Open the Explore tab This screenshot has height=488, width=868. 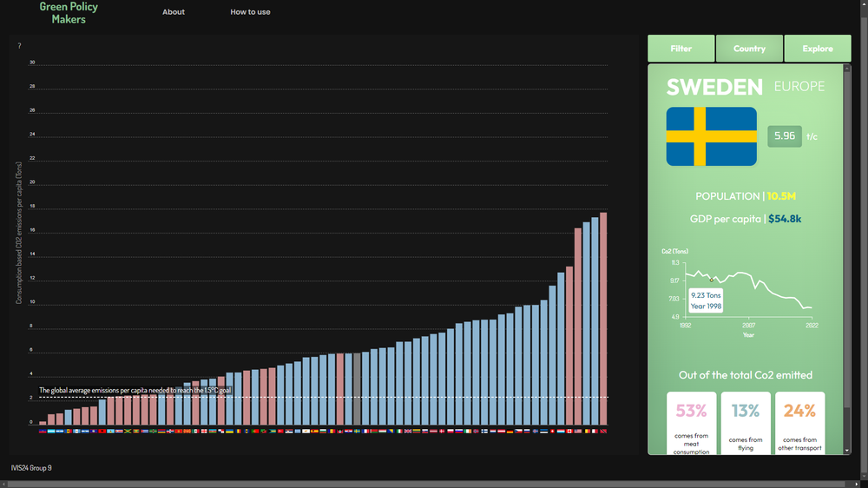click(x=818, y=48)
